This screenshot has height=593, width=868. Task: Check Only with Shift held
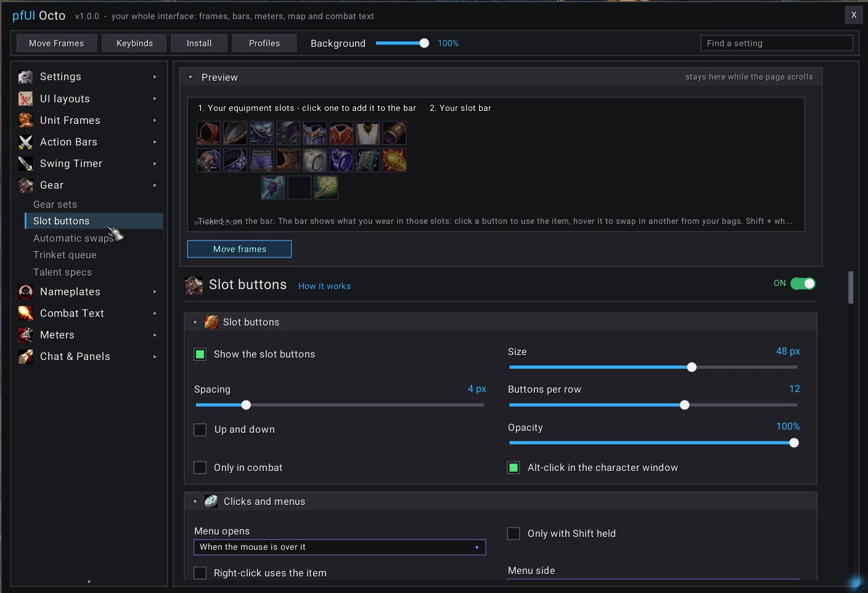point(514,534)
